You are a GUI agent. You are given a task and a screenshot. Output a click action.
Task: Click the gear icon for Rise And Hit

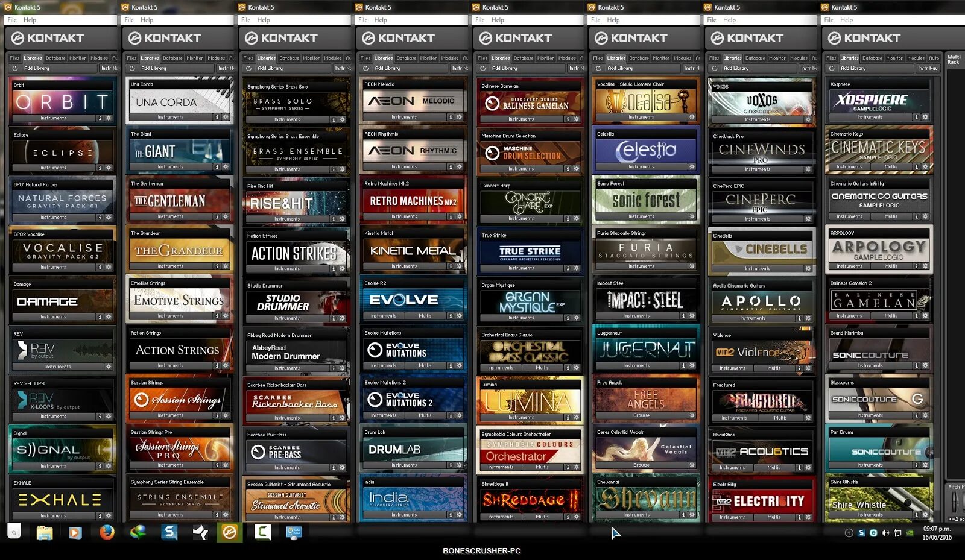coord(342,219)
